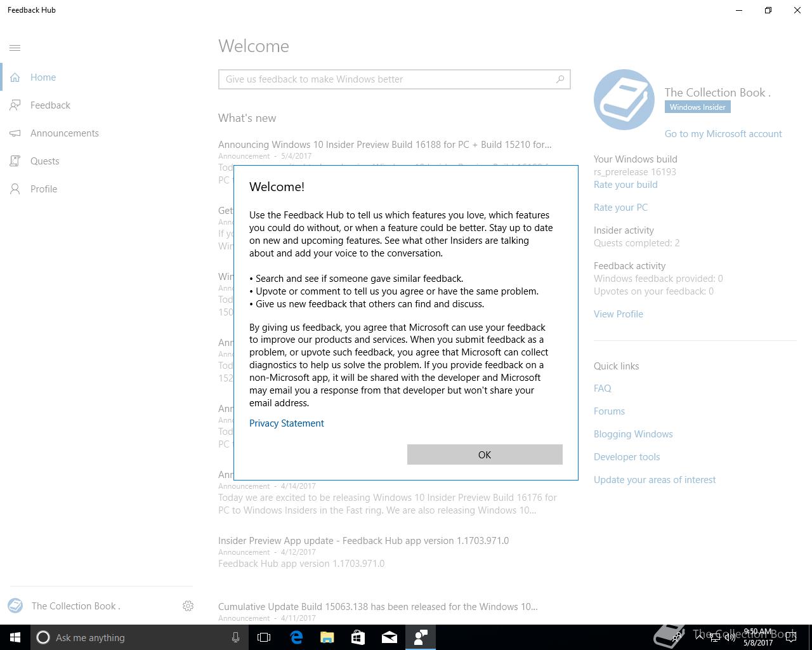The width and height of the screenshot is (812, 650).
Task: Select Home menu label in sidebar
Action: pyautogui.click(x=43, y=77)
